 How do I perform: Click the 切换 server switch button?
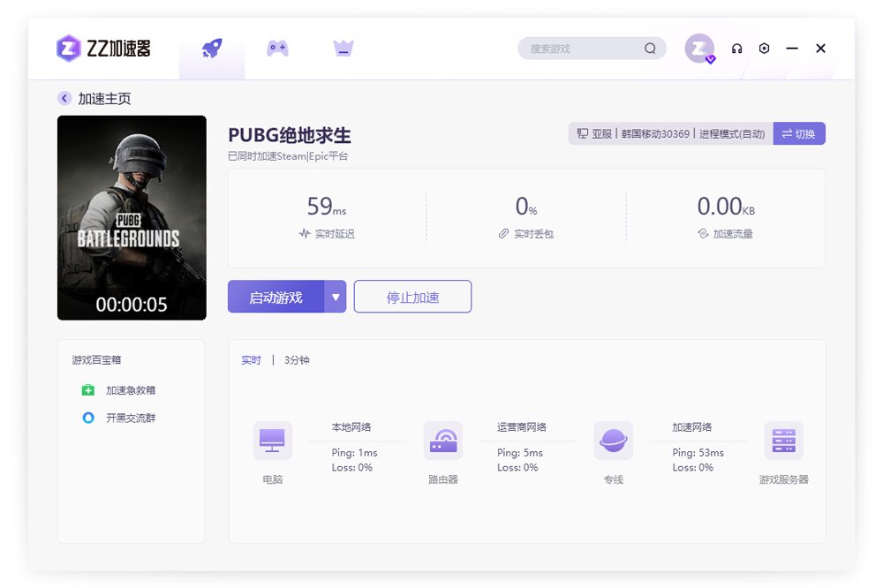[x=799, y=133]
